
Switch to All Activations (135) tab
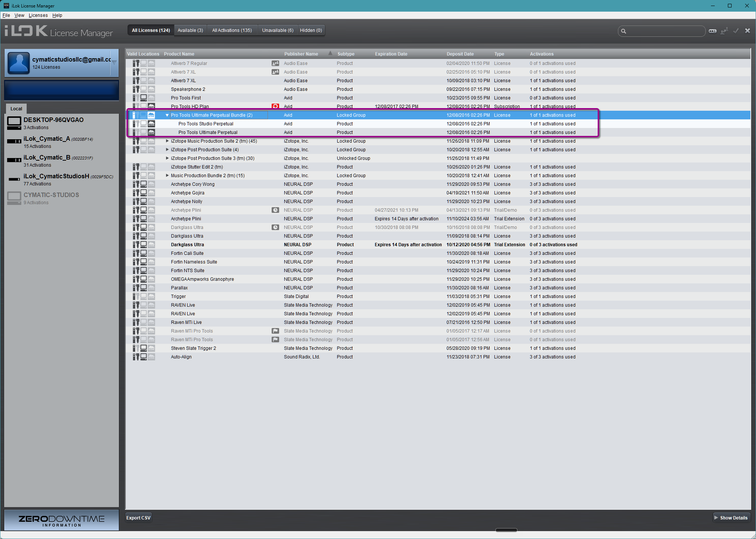pyautogui.click(x=232, y=30)
